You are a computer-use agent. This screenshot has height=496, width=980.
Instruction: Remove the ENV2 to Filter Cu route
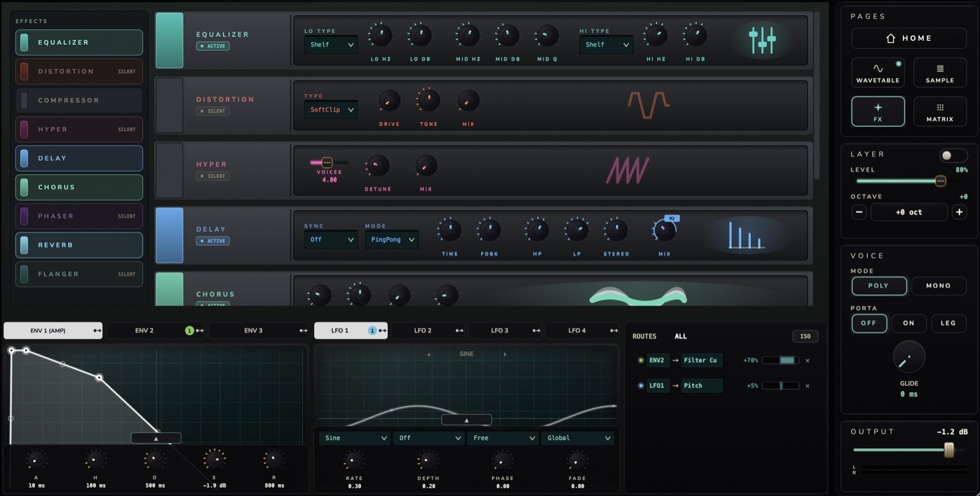point(807,361)
